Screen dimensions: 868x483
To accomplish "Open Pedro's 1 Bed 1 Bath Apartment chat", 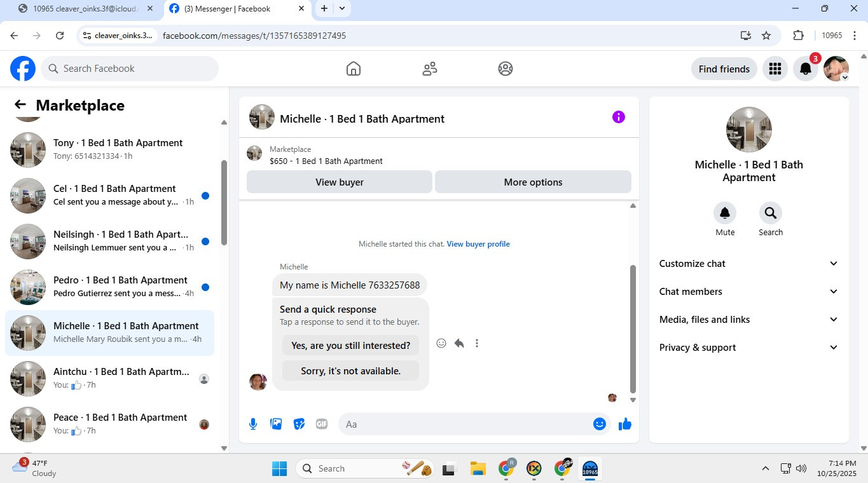I will click(109, 287).
